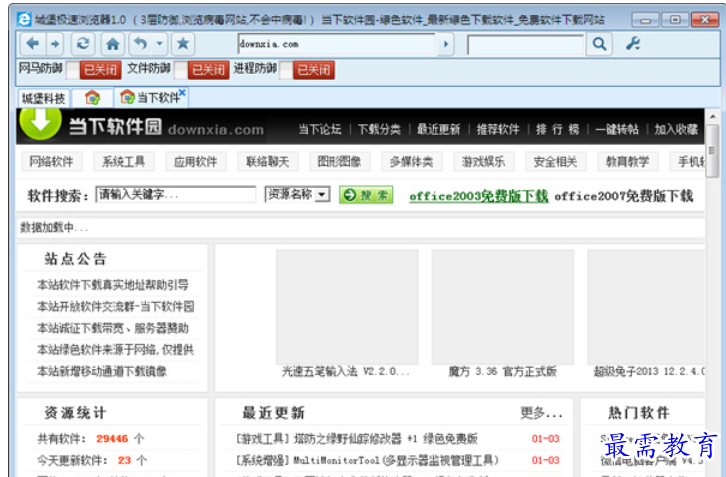726x477 pixels.
Task: Open the home page with the house icon
Action: (113, 44)
